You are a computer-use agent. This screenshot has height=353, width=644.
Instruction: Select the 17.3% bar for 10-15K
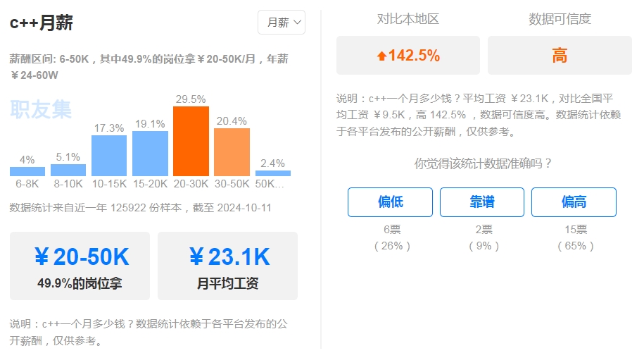[109, 155]
